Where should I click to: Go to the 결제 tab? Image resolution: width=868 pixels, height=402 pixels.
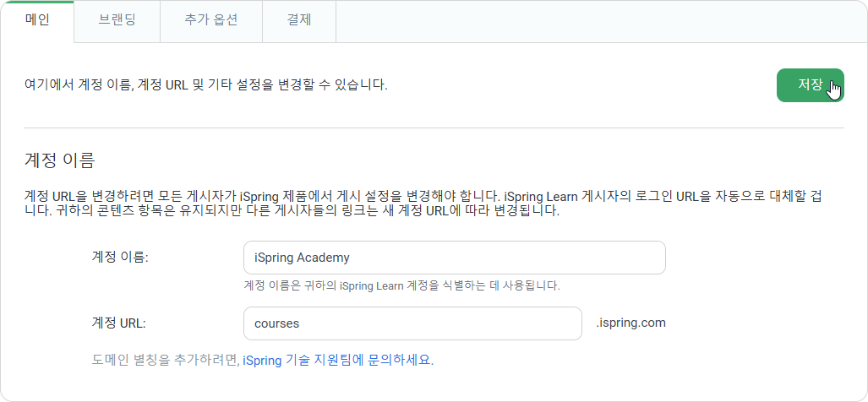point(299,21)
